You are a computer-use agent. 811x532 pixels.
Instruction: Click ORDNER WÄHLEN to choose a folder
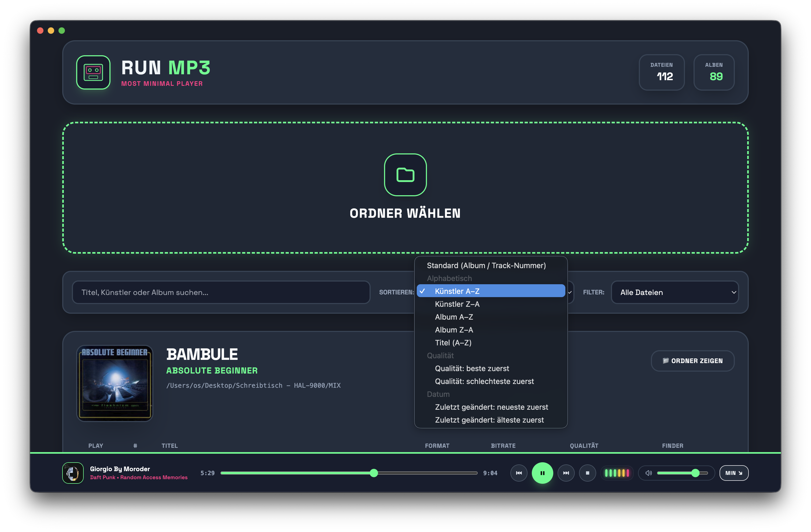tap(405, 213)
